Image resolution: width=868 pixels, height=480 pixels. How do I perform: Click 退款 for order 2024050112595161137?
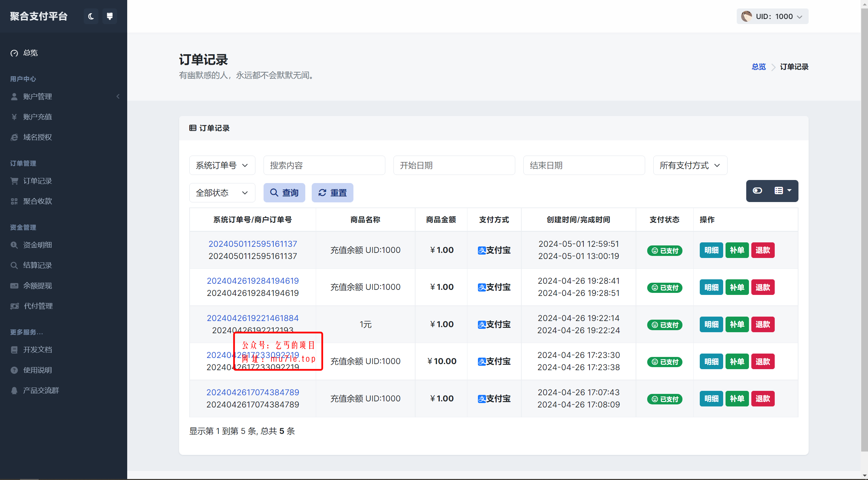click(x=763, y=250)
